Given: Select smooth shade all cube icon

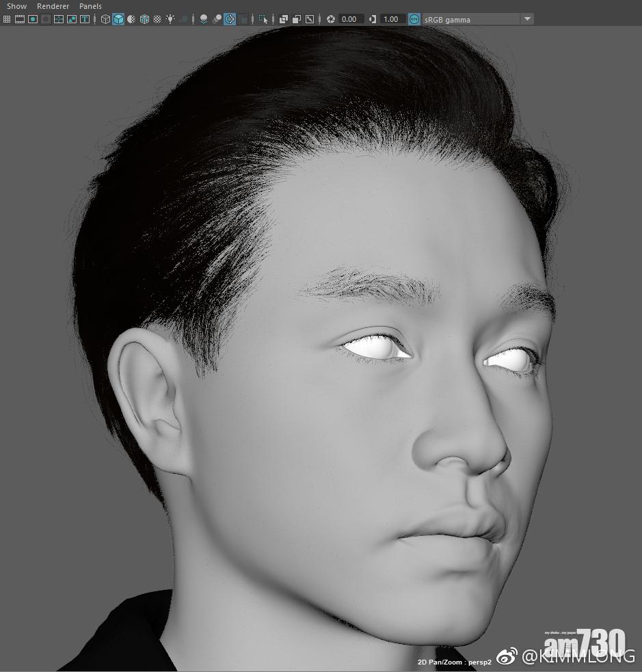Looking at the screenshot, I should [118, 19].
